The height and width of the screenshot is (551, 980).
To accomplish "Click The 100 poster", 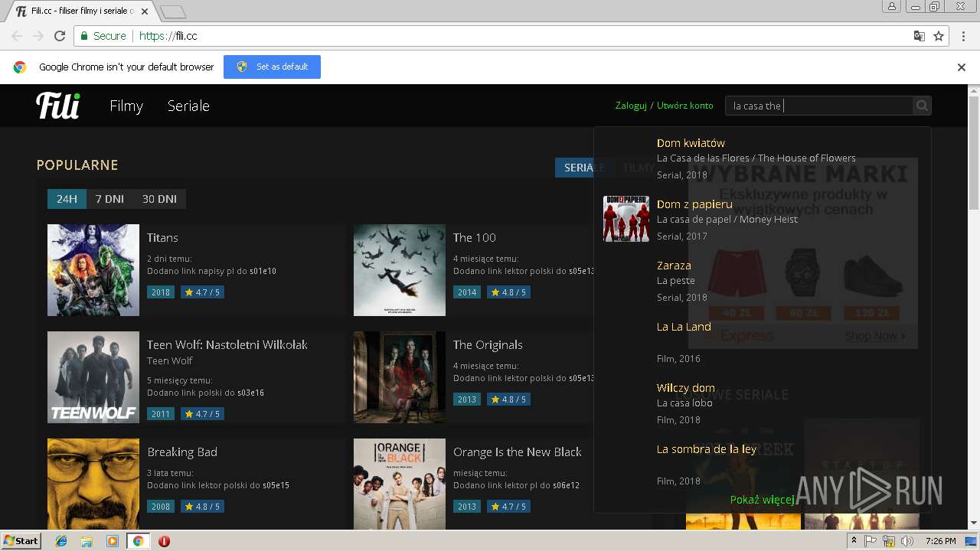I will [400, 270].
